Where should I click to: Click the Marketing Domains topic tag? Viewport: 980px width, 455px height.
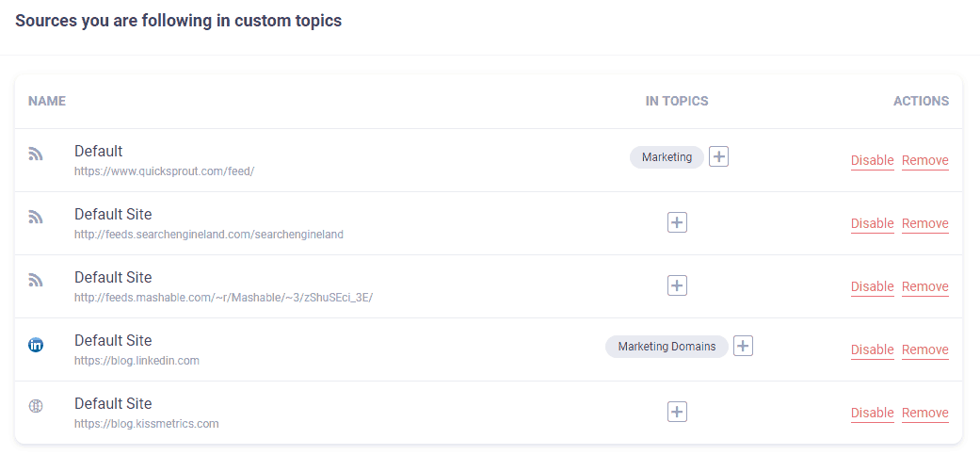667,347
